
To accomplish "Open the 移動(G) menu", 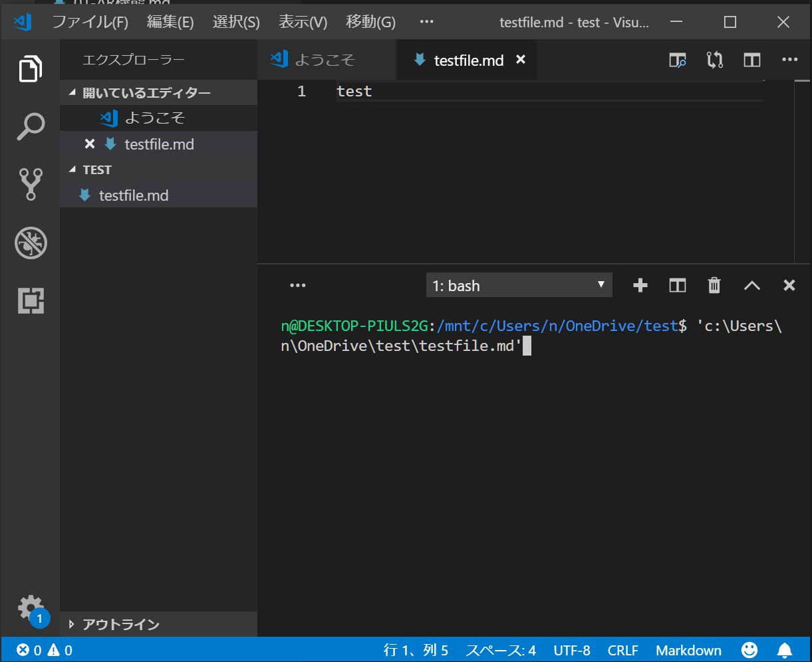I will coord(370,22).
